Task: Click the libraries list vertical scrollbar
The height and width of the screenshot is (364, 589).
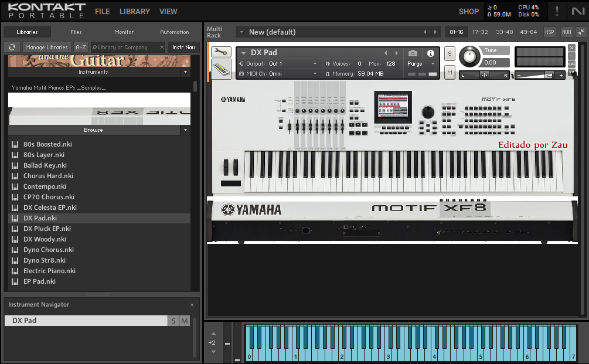Action: pos(195,86)
